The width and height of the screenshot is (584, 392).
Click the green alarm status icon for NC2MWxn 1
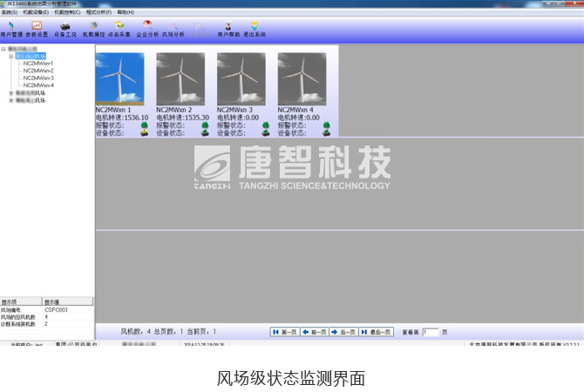coord(145,125)
